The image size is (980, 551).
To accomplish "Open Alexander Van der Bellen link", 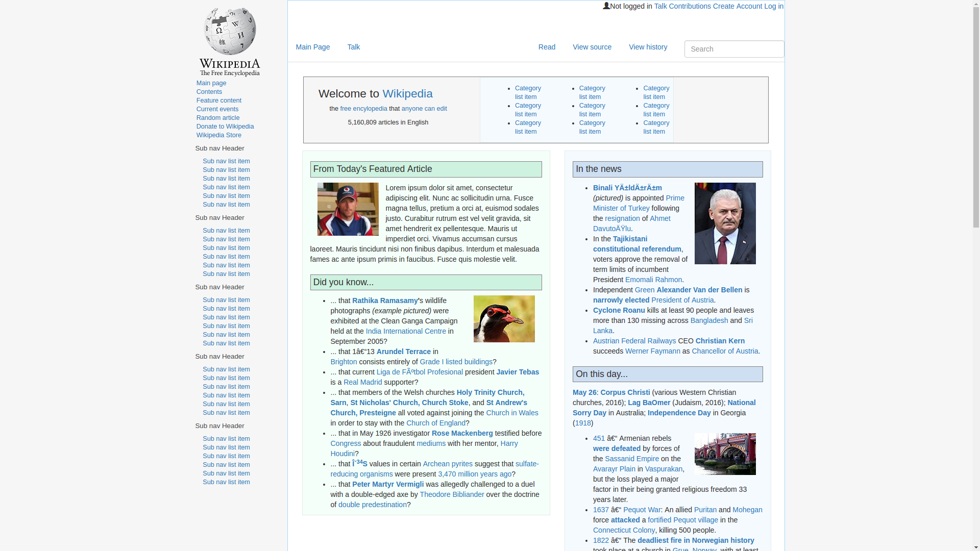I will [699, 290].
